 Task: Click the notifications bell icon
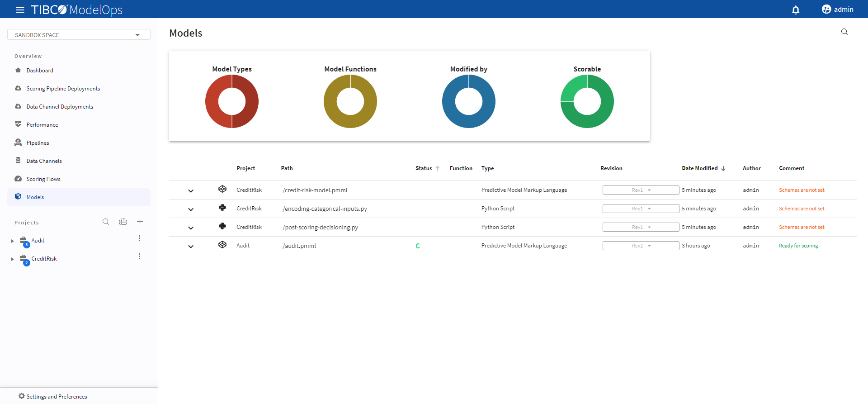796,10
